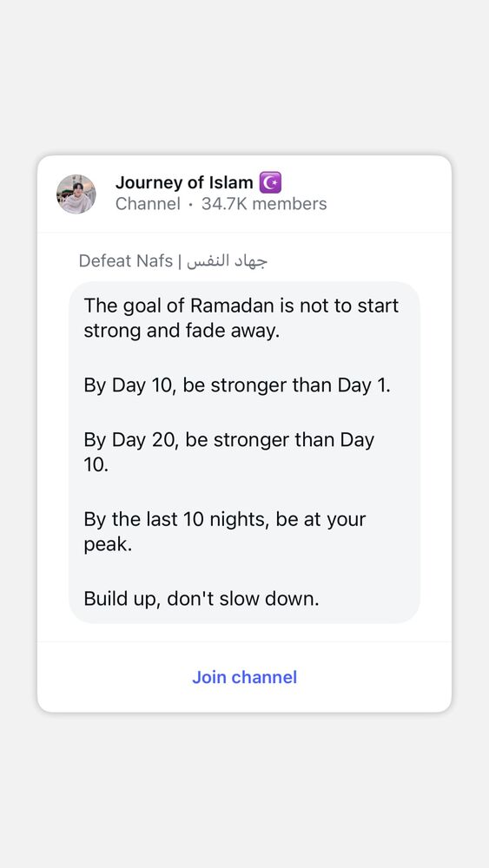Click the separator dot between Channel and members
Image resolution: width=489 pixels, height=868 pixels.
coord(190,204)
